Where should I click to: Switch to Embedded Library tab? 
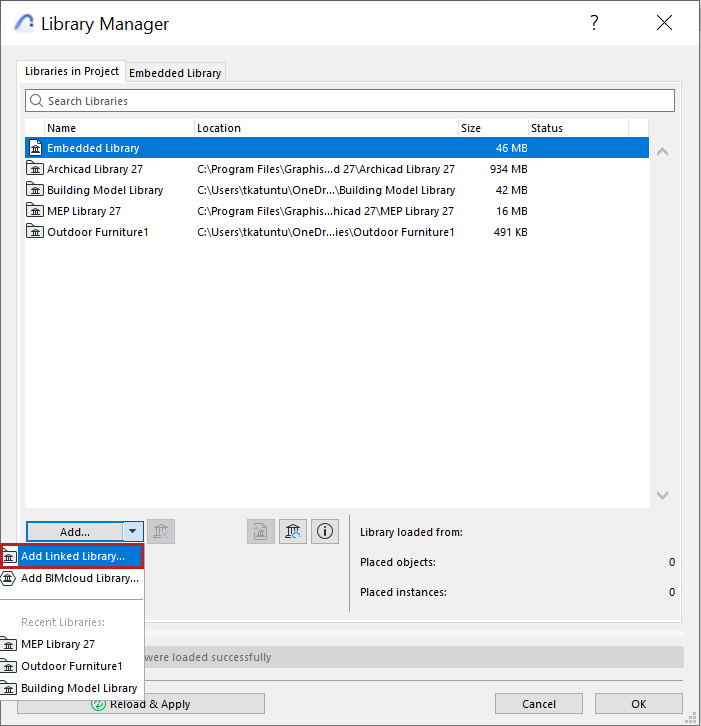(175, 73)
